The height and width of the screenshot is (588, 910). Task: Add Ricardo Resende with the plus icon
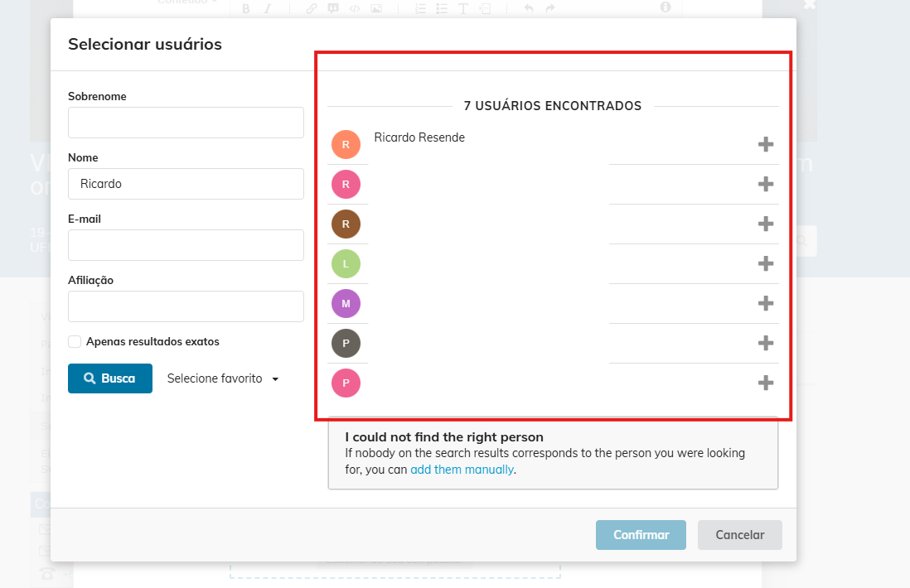pos(766,145)
